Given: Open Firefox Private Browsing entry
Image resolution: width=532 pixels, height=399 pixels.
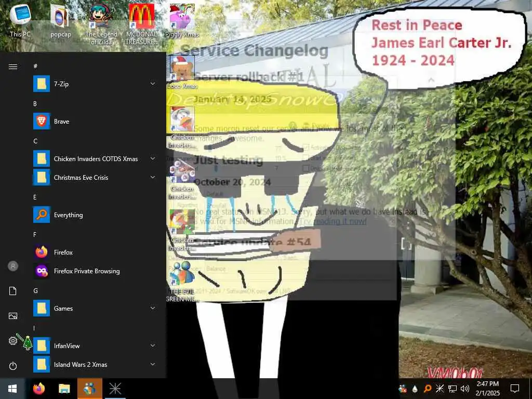Looking at the screenshot, I should pyautogui.click(x=95, y=271).
